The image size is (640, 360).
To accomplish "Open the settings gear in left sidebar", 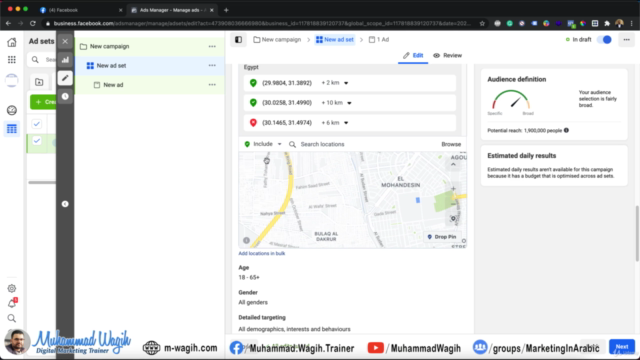I will (12, 289).
